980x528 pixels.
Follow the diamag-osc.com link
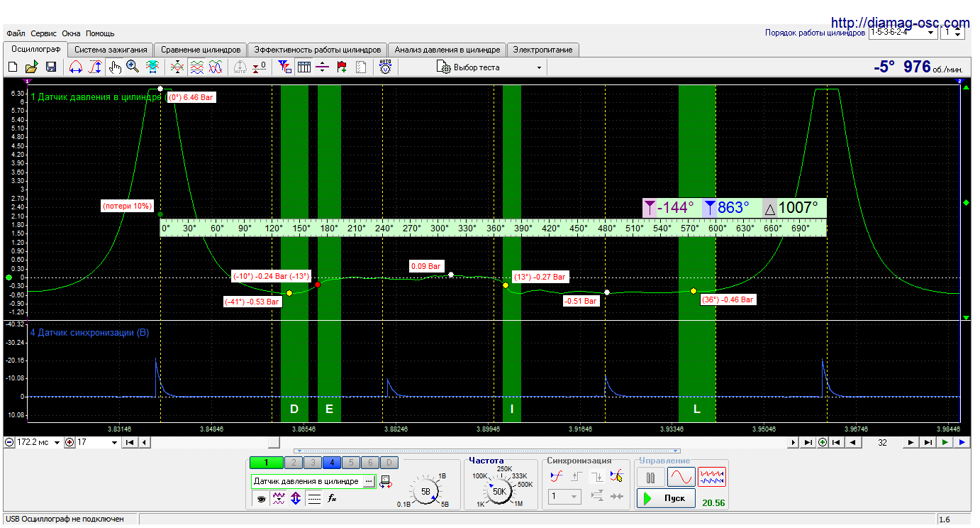pos(900,23)
